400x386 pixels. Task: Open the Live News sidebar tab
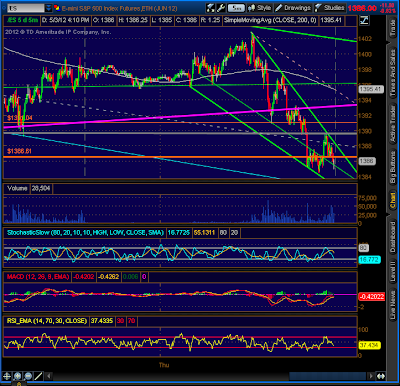tap(393, 305)
